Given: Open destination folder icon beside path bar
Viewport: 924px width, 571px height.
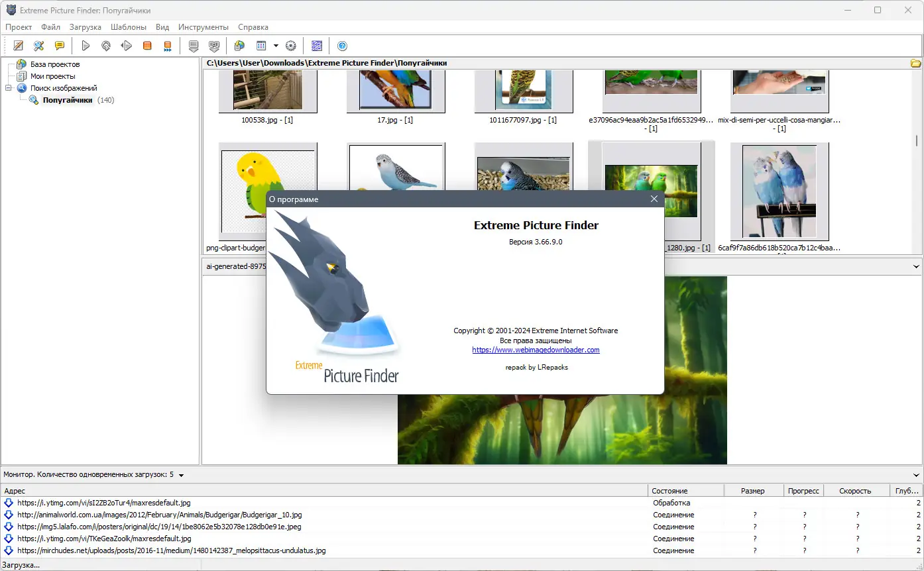Looking at the screenshot, I should (x=915, y=63).
